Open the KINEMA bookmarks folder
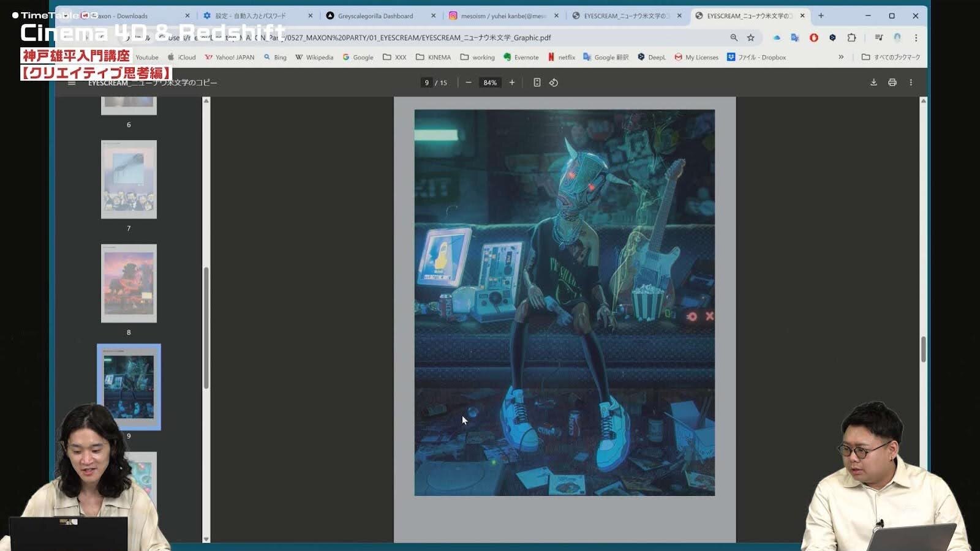Screen dimensions: 980x551 (433, 57)
